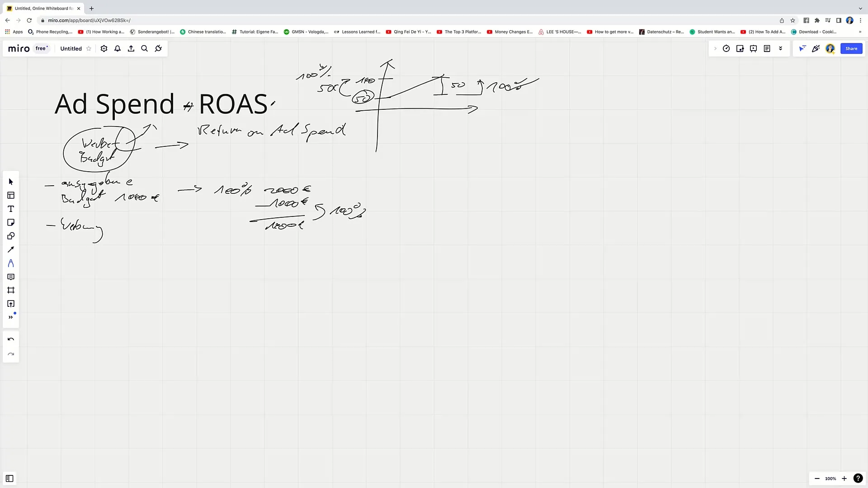Open the main Miro menu top left

(x=18, y=48)
